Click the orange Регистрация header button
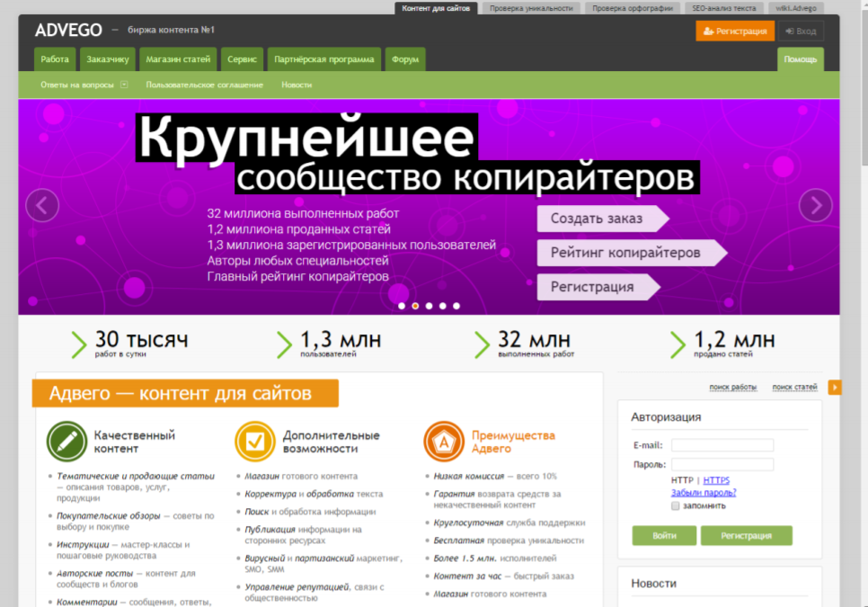Screen dimensions: 868x607 click(735, 31)
